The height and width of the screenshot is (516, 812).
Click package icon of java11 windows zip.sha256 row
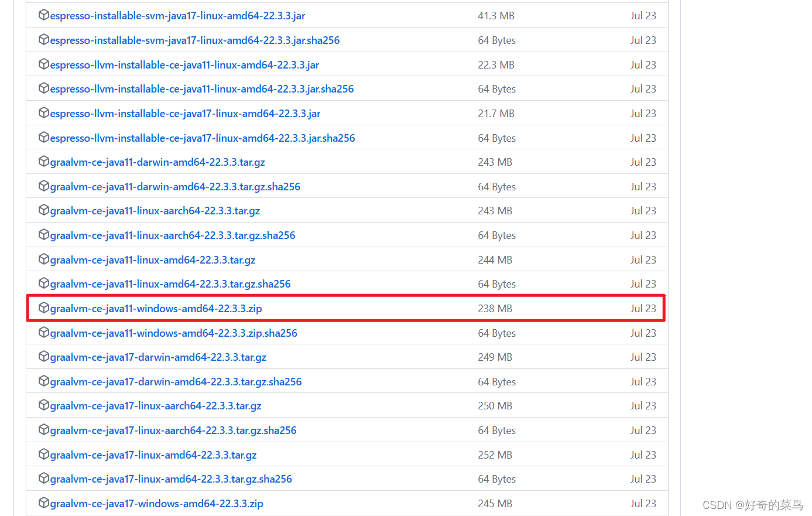click(x=43, y=332)
